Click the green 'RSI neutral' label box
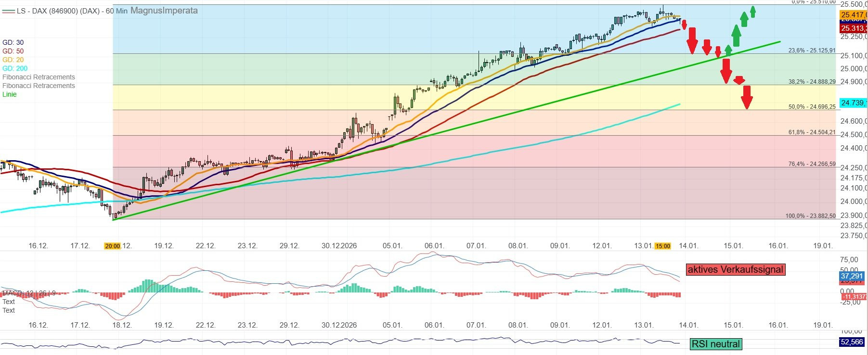Screen dimensions: 868x355 pos(715,344)
